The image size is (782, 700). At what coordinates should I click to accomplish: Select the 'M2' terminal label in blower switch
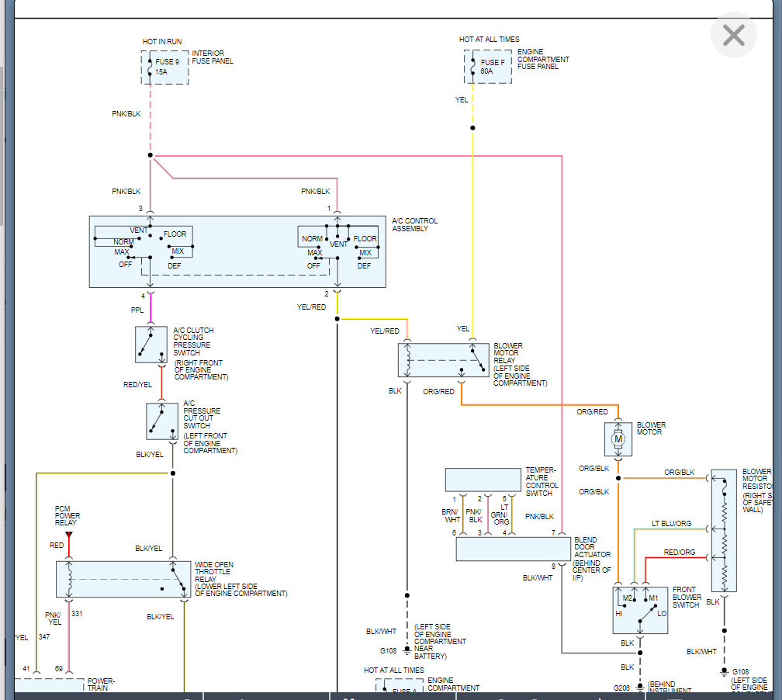[x=627, y=598]
